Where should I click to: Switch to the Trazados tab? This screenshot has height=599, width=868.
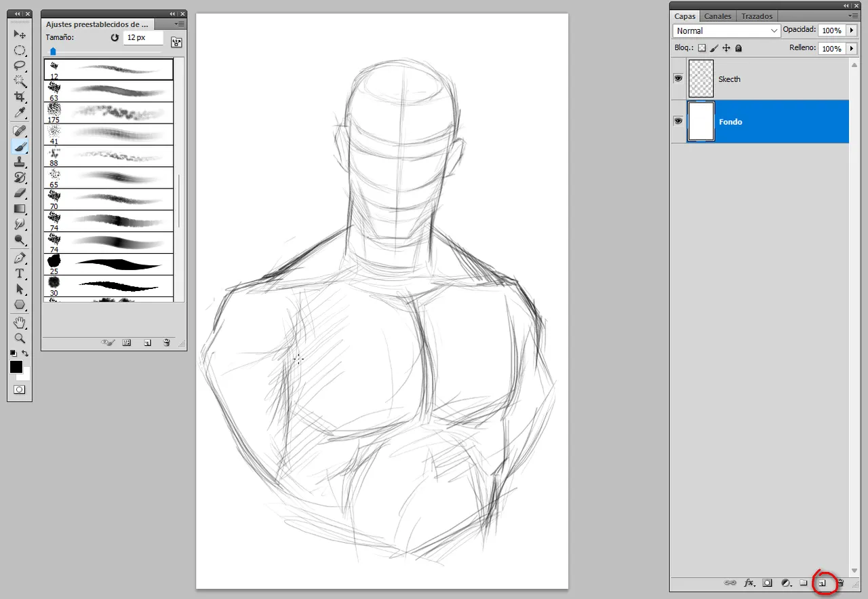pyautogui.click(x=757, y=16)
